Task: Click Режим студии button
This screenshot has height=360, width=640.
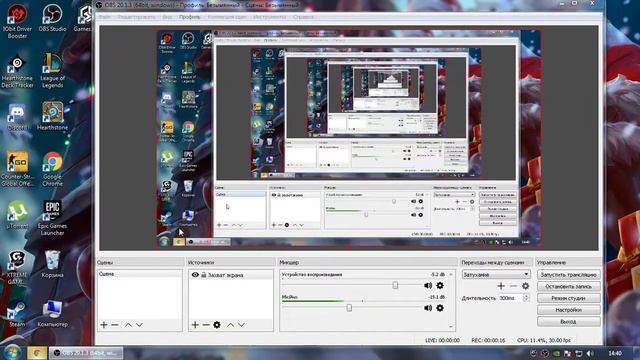Action: (x=569, y=298)
